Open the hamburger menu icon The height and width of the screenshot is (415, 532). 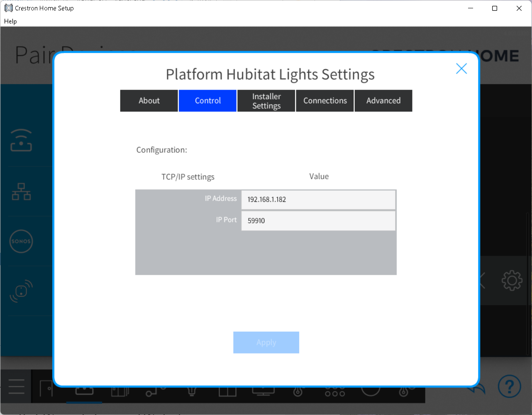coord(16,386)
